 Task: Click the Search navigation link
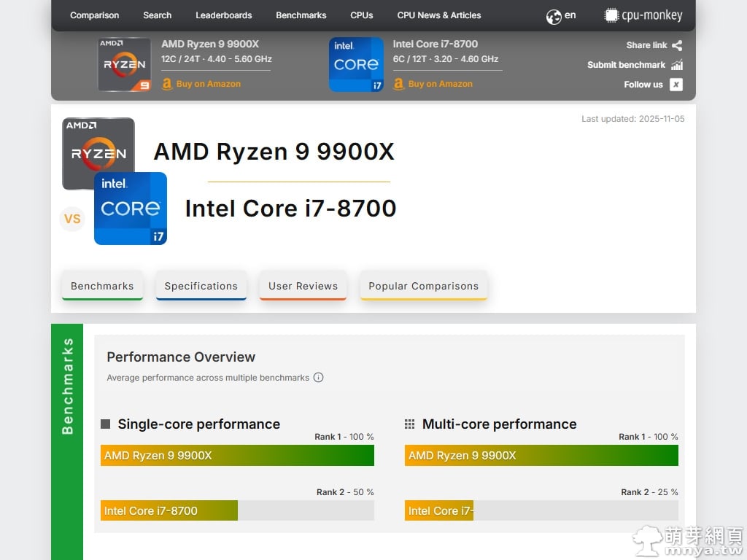[x=157, y=15]
